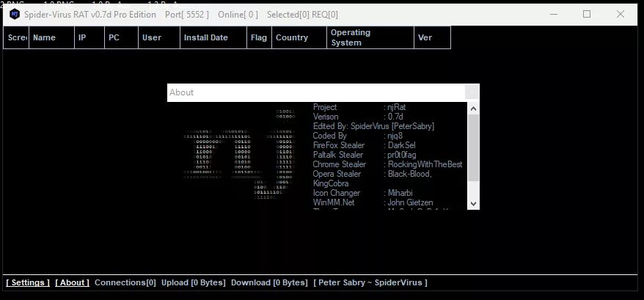Close the Spider-Virus RAT window
This screenshot has height=300, width=644.
coord(621,15)
